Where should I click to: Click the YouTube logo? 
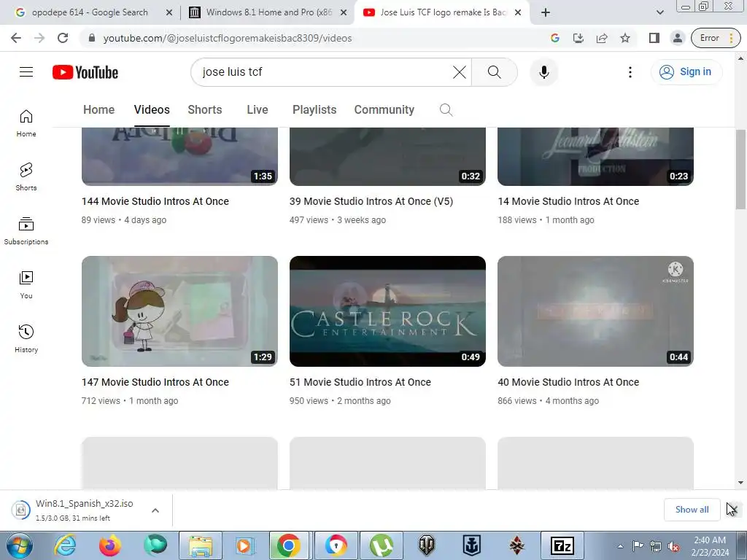point(85,72)
